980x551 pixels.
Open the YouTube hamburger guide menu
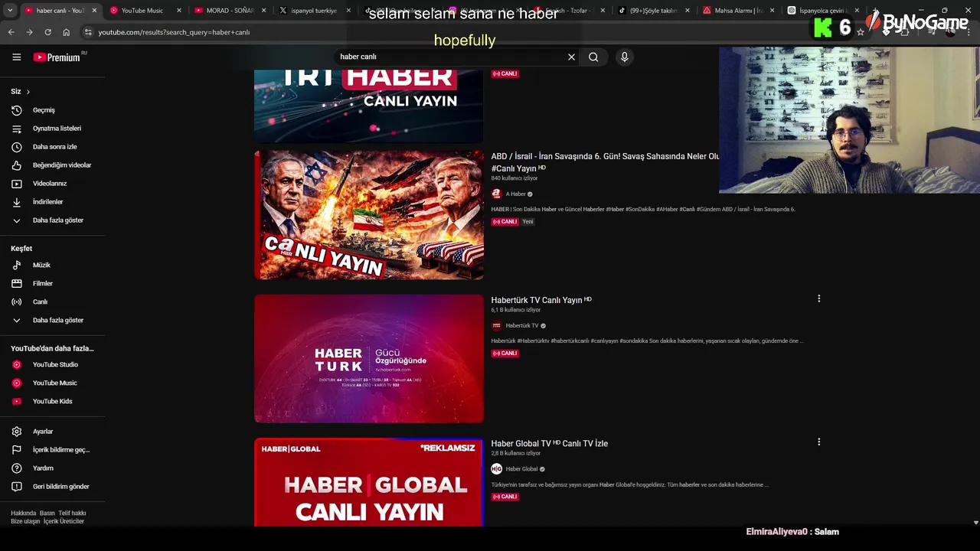(17, 57)
